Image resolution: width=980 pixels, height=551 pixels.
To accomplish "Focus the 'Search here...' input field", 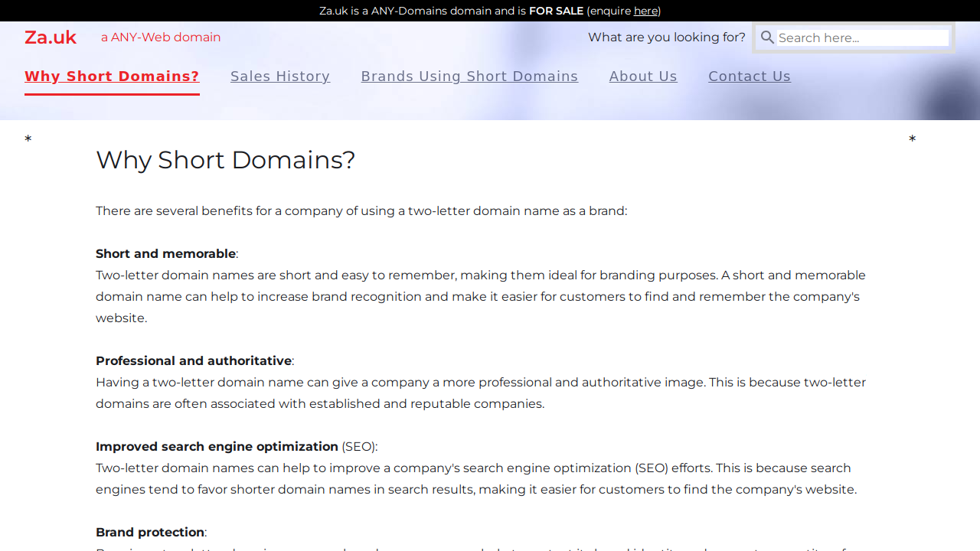I will point(862,37).
